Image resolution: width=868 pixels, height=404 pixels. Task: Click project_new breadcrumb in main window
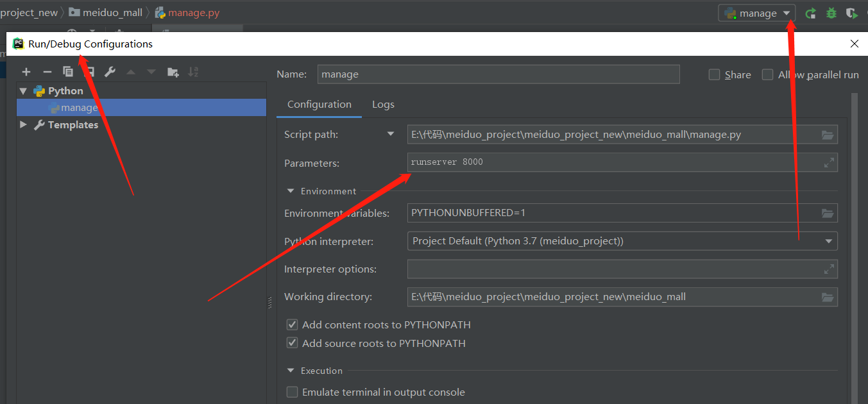click(29, 13)
